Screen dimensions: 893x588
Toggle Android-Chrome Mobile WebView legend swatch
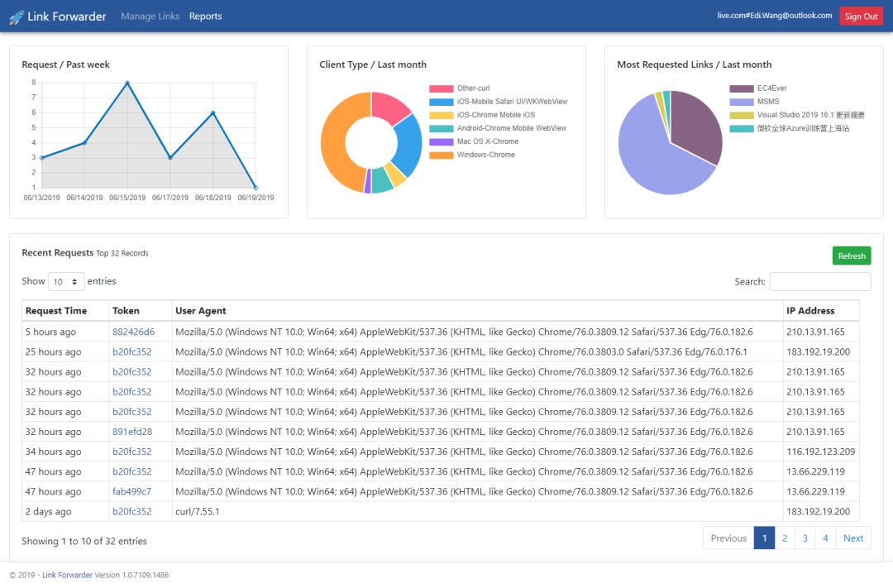[441, 128]
